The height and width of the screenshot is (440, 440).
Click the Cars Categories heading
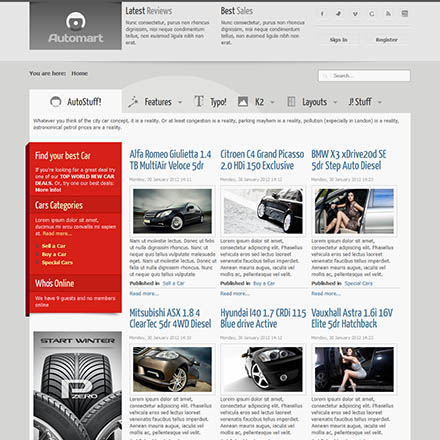coord(59,205)
